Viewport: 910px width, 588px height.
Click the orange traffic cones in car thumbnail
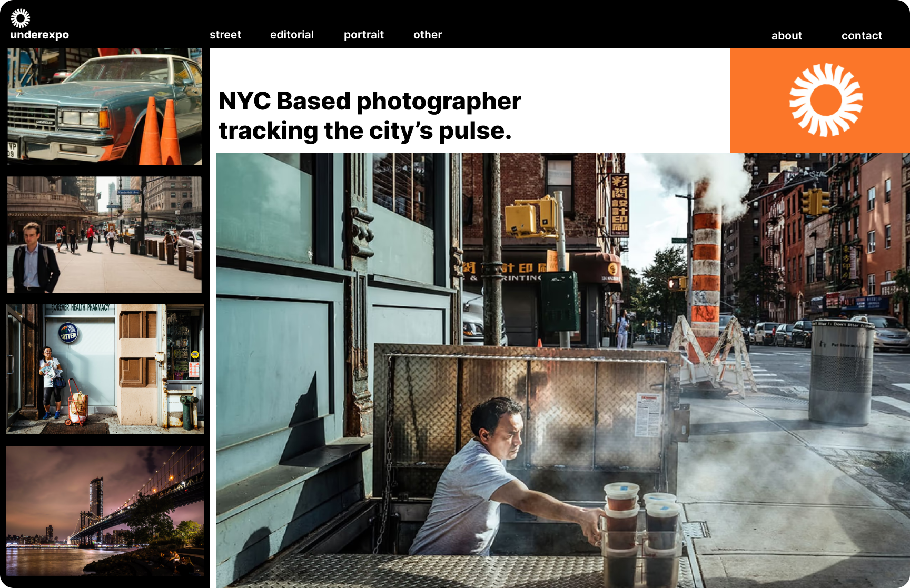click(x=161, y=132)
